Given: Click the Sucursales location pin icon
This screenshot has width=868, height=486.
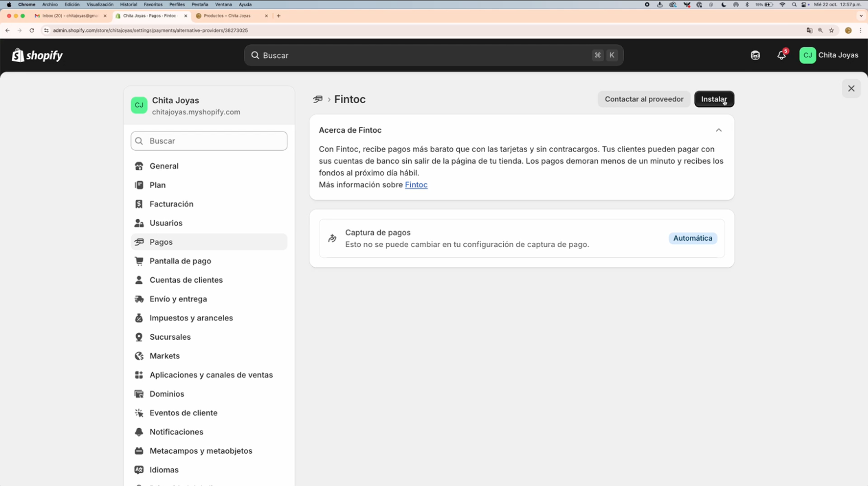Looking at the screenshot, I should coord(139,337).
